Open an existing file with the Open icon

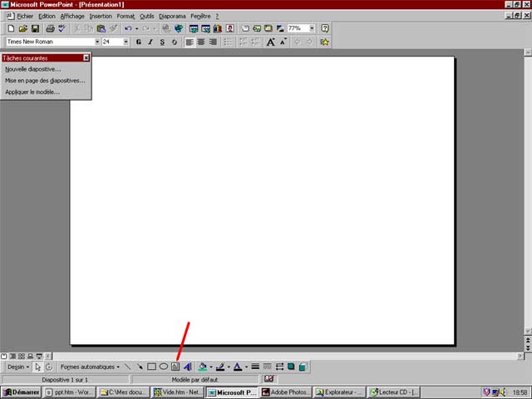point(23,28)
